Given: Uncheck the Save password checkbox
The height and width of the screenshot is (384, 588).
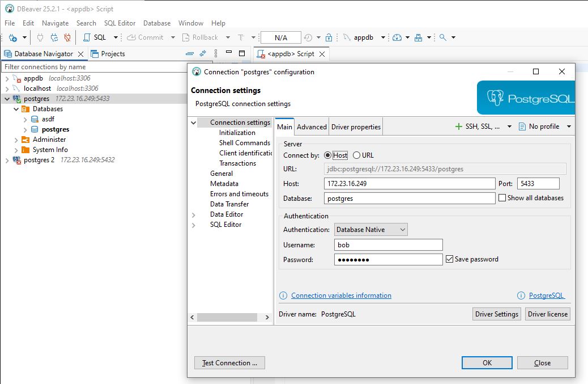Looking at the screenshot, I should click(x=450, y=259).
